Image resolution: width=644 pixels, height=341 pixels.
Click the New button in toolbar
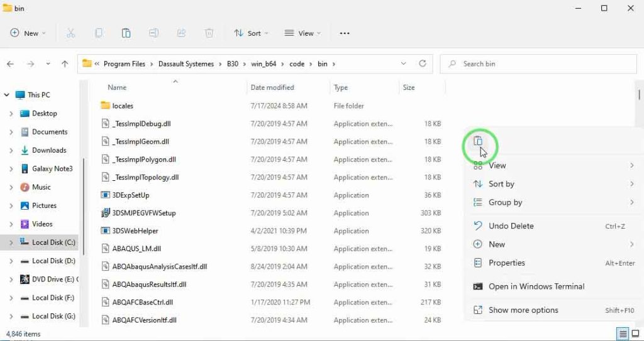[x=28, y=33]
